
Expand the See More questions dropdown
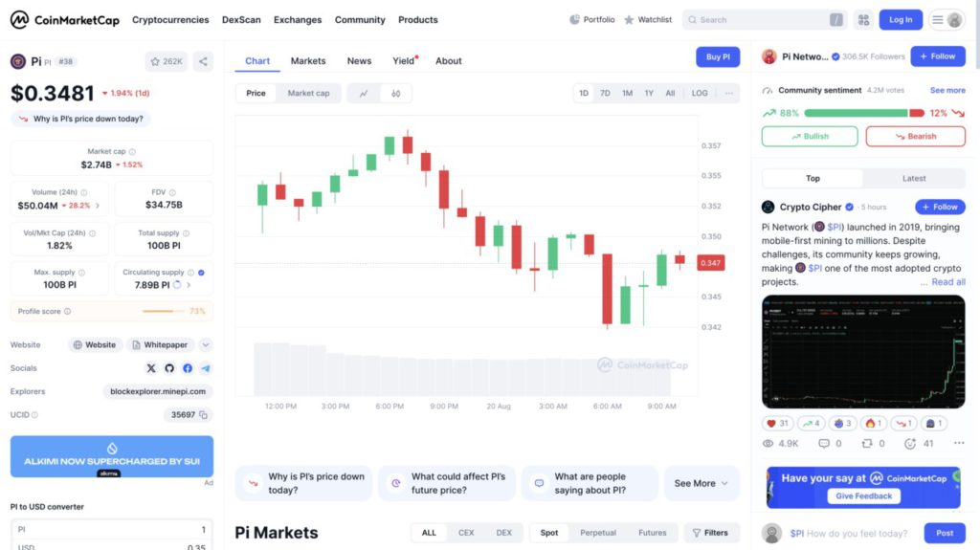tap(702, 483)
